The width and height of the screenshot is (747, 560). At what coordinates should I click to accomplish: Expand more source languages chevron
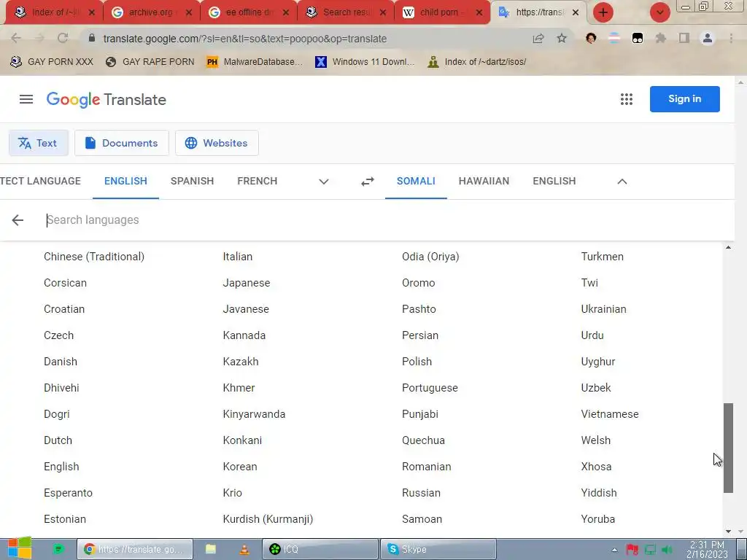(323, 182)
